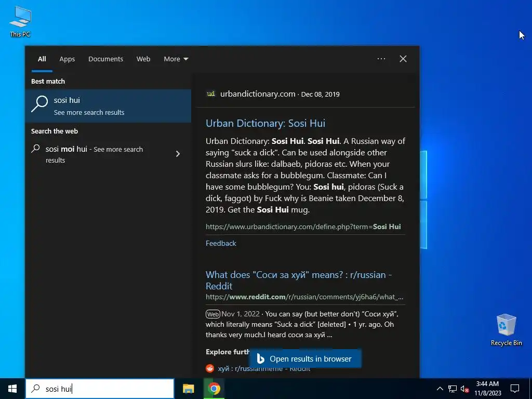Open the taskbar clock showing 3:44 AM
Screen dimensions: 532x399
(x=487, y=389)
